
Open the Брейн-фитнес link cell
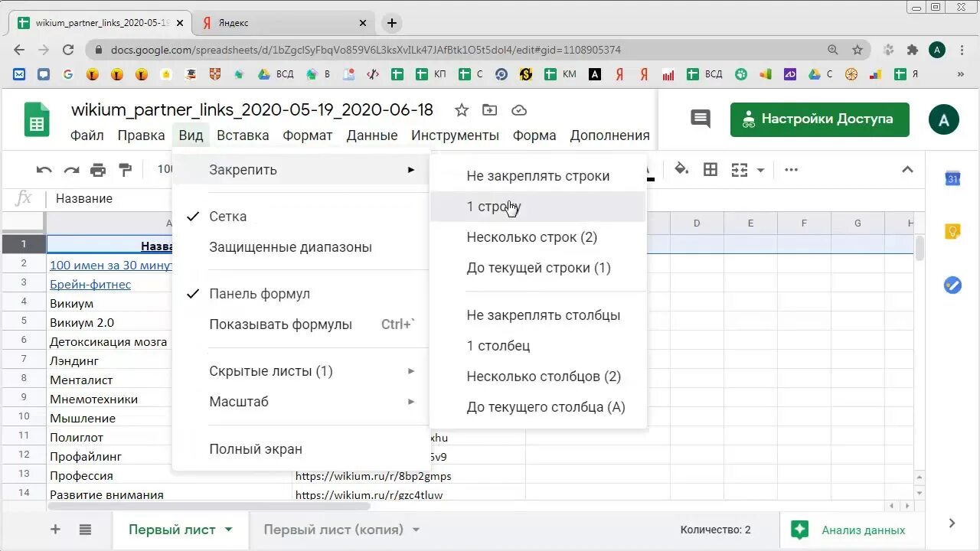tap(90, 285)
